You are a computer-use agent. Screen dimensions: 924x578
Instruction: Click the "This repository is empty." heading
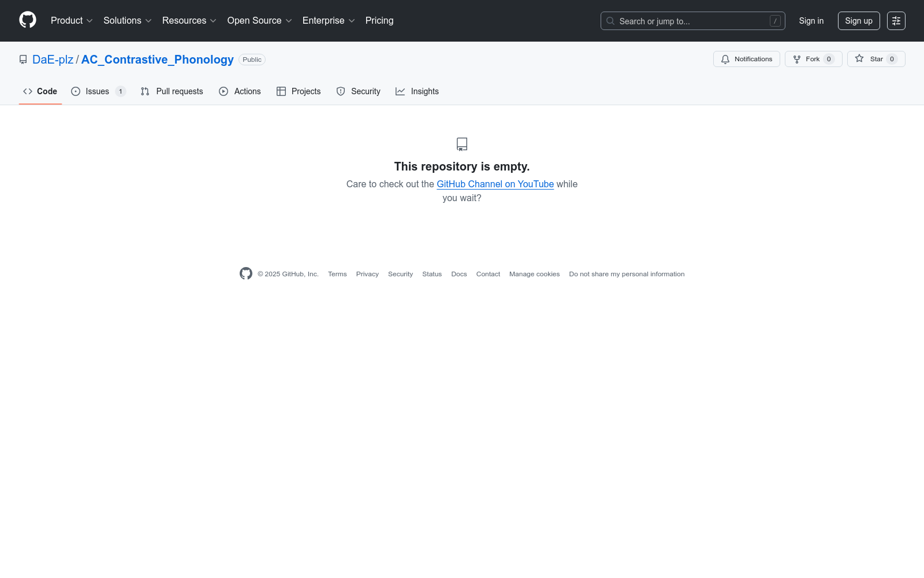coord(462,166)
